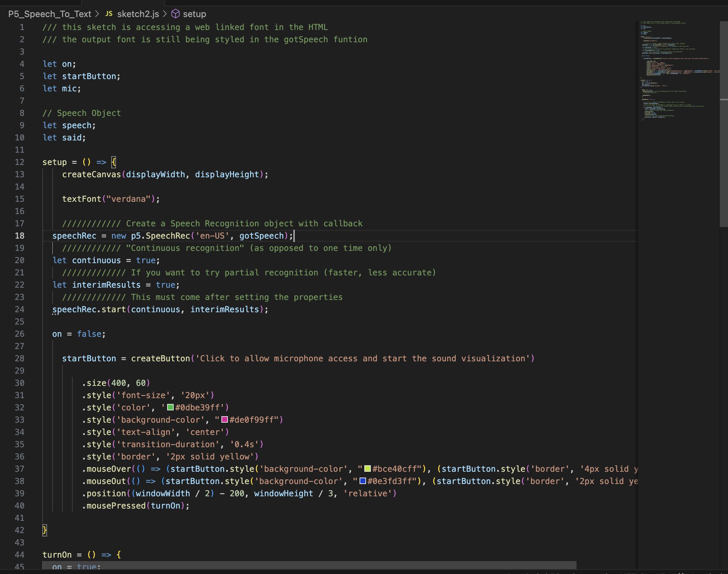Click line number 28 in the gutter
728x574 pixels.
pos(20,358)
